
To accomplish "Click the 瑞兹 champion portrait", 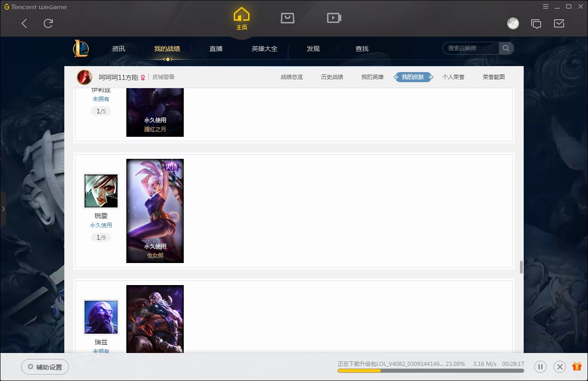I will coord(101,317).
